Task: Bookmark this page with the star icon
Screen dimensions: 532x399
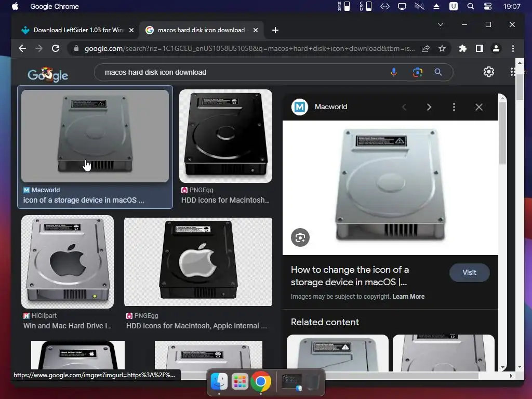Action: (442, 48)
